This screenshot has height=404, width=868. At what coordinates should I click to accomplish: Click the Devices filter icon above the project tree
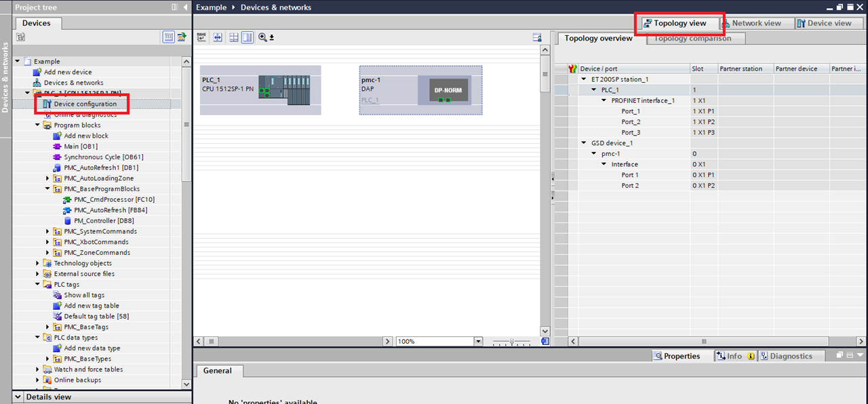(168, 37)
